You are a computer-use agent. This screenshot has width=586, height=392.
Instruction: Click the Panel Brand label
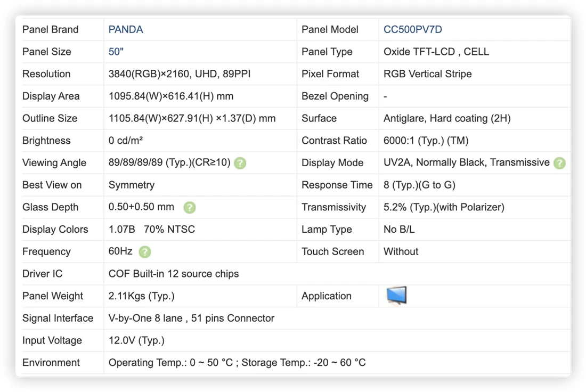click(51, 29)
